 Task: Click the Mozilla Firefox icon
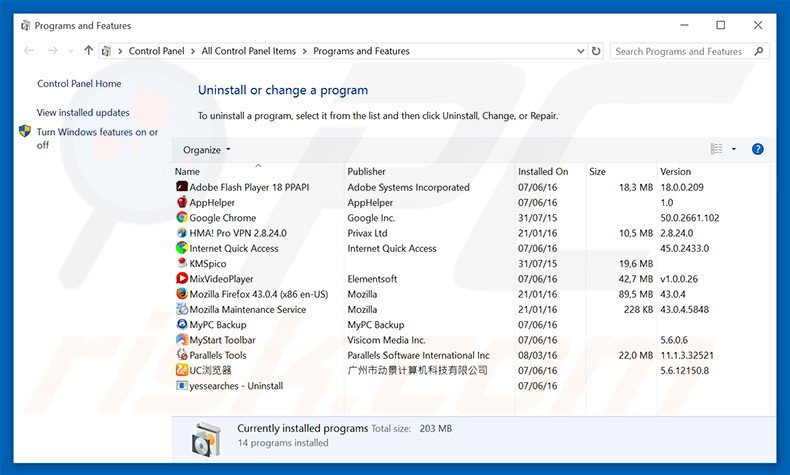coord(182,294)
